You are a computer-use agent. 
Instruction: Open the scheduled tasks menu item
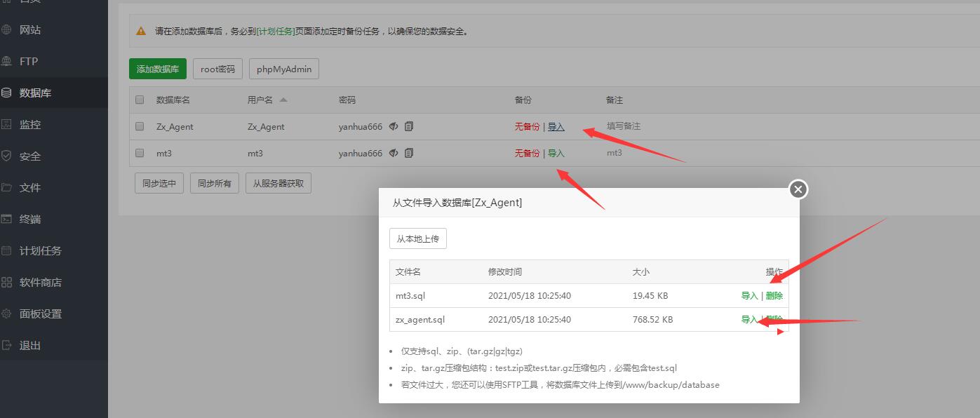click(x=40, y=250)
